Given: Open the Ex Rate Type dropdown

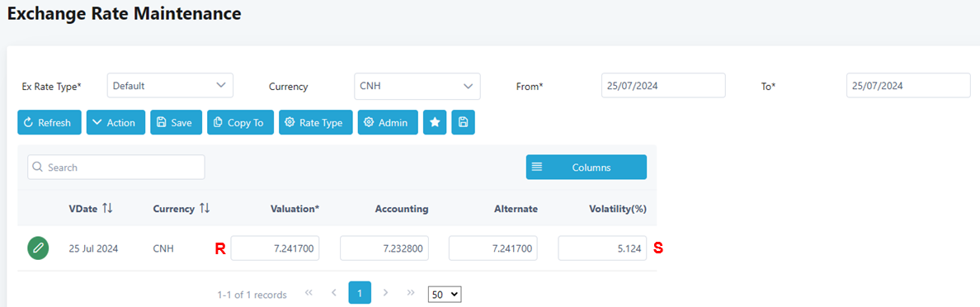Looking at the screenshot, I should tap(170, 86).
